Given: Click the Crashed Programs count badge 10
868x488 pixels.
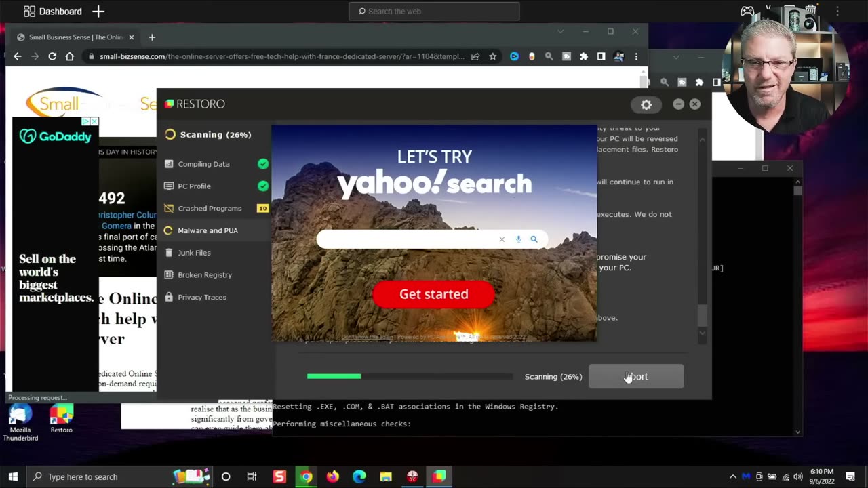Looking at the screenshot, I should (x=262, y=208).
